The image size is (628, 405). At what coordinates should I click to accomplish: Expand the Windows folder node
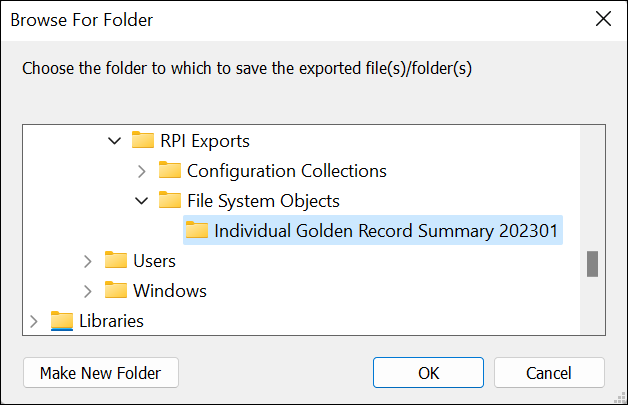click(88, 291)
